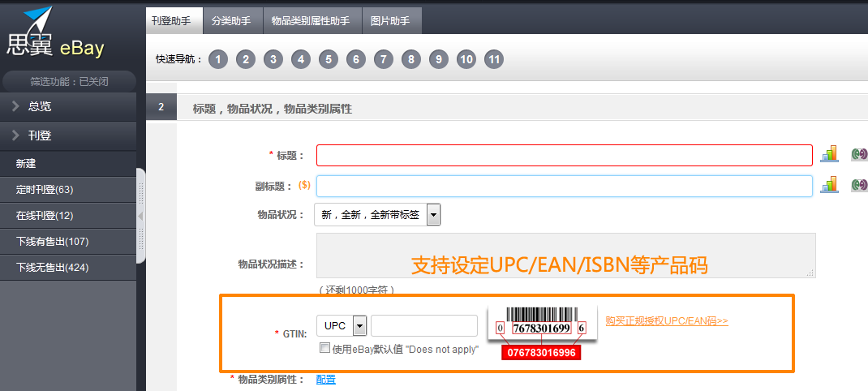
Task: Click the 副标题 input field
Action: [x=565, y=186]
